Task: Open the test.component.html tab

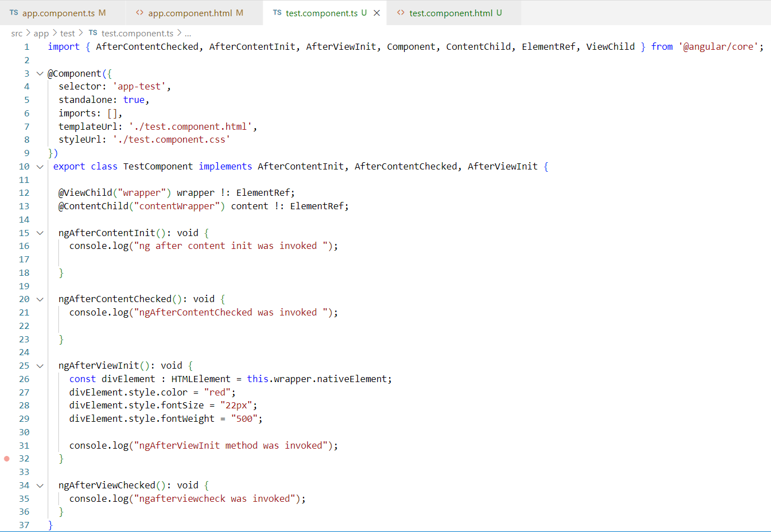Action: click(x=451, y=13)
